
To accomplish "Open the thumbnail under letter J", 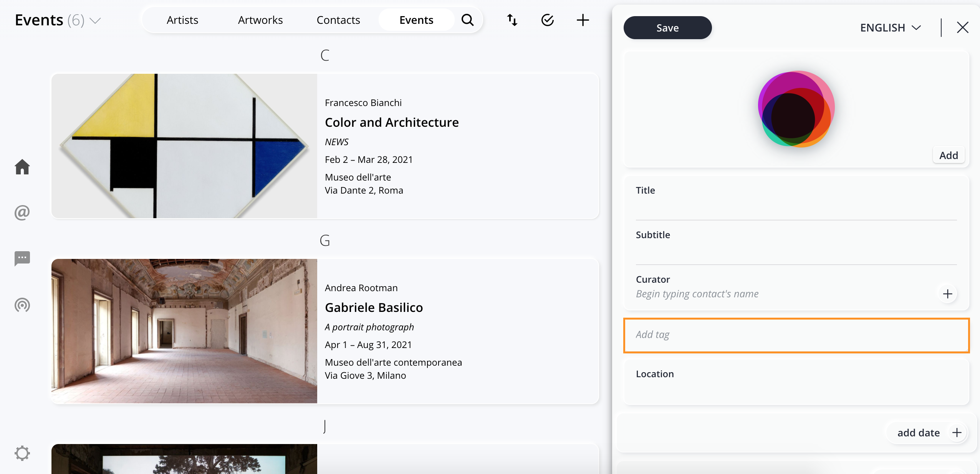I will coord(184,459).
